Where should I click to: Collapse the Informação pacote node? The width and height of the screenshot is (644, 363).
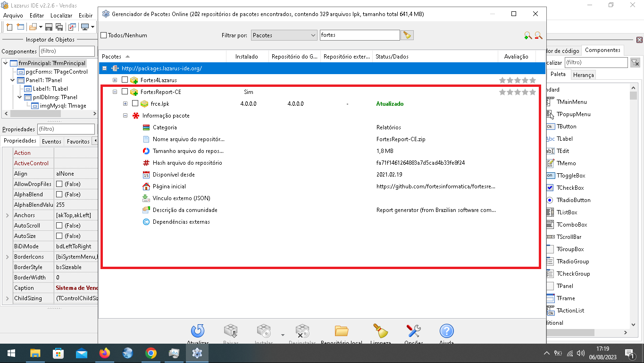coord(125,116)
